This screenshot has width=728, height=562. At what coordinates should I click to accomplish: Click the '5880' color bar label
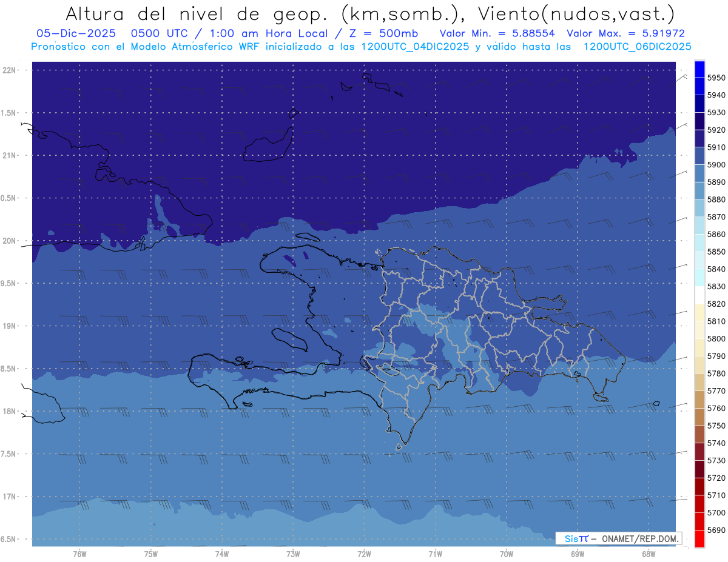(716, 199)
